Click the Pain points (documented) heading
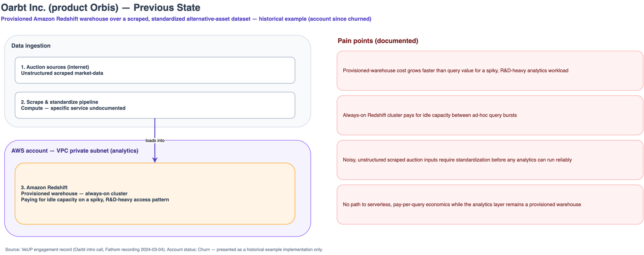Viewport: 644px width, 255px height. click(x=378, y=41)
